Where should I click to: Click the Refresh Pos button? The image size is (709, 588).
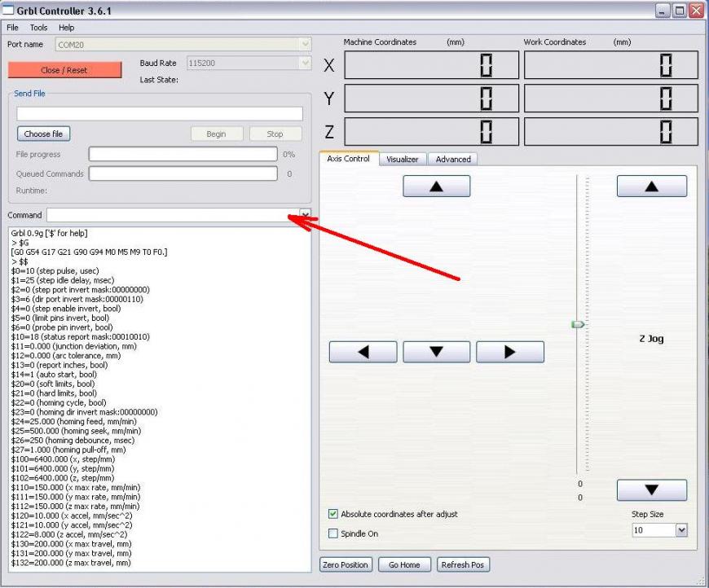pyautogui.click(x=463, y=565)
